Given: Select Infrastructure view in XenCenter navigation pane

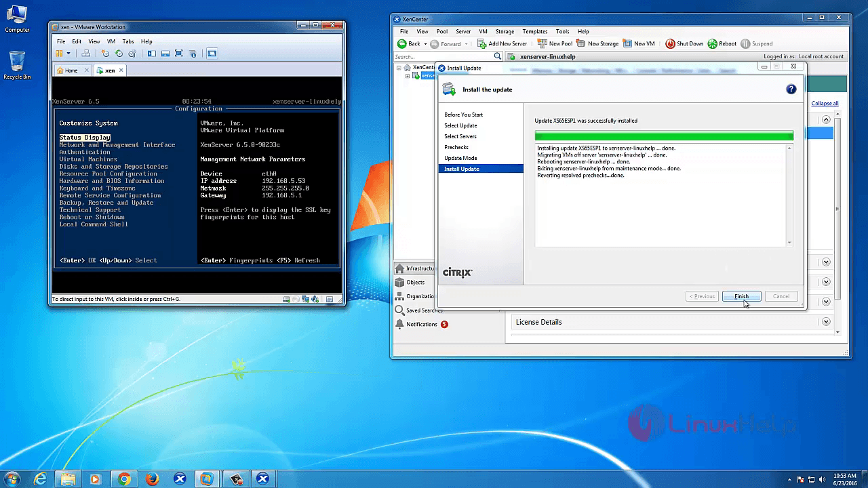Looking at the screenshot, I should pyautogui.click(x=415, y=268).
